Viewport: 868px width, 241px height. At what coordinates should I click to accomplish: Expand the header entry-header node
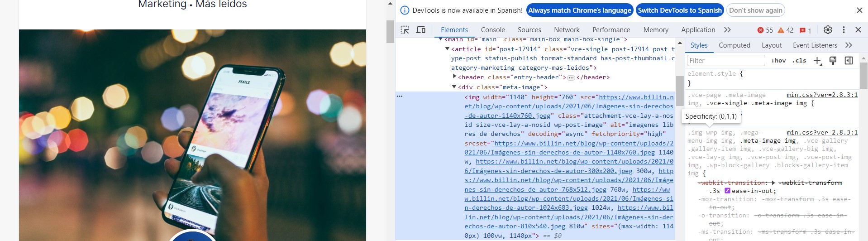[x=454, y=77]
